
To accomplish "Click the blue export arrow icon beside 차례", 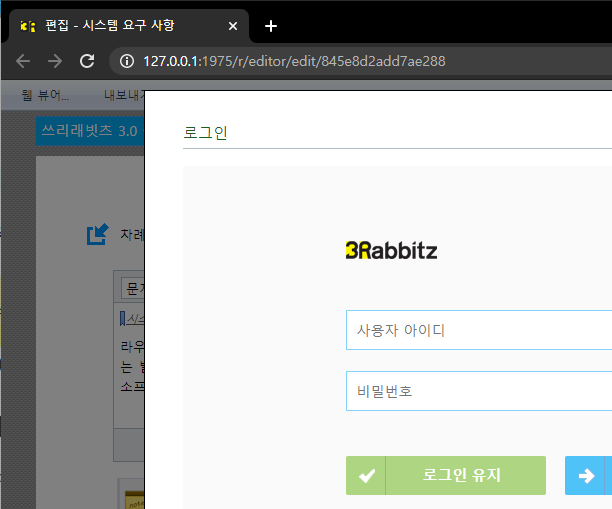I will (x=98, y=234).
